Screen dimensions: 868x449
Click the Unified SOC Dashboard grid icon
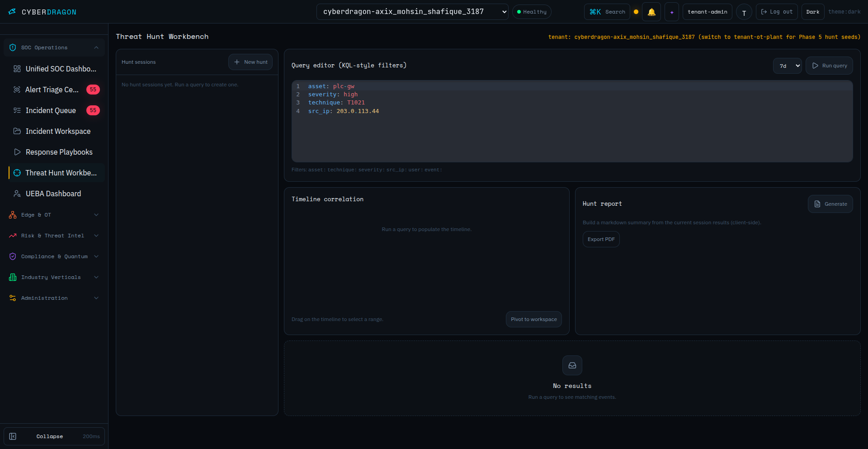tap(17, 69)
